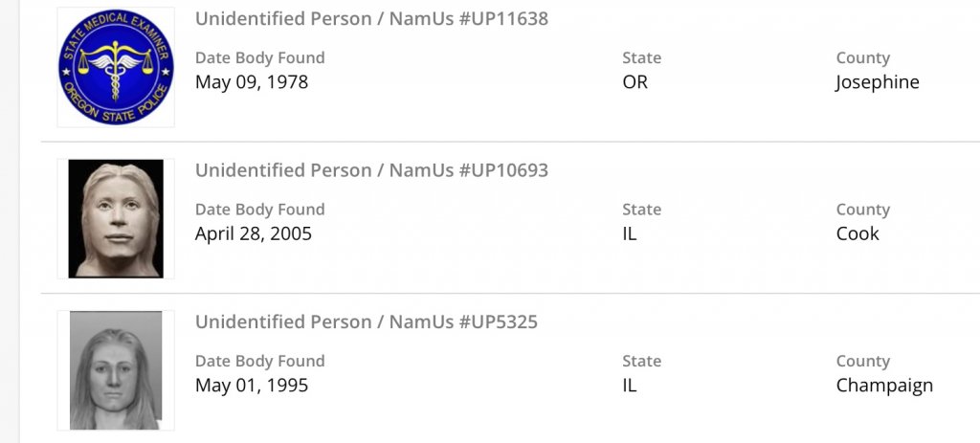The width and height of the screenshot is (980, 443).
Task: Open the facial reconstruction thumbnail for UP10693
Action: 116,219
